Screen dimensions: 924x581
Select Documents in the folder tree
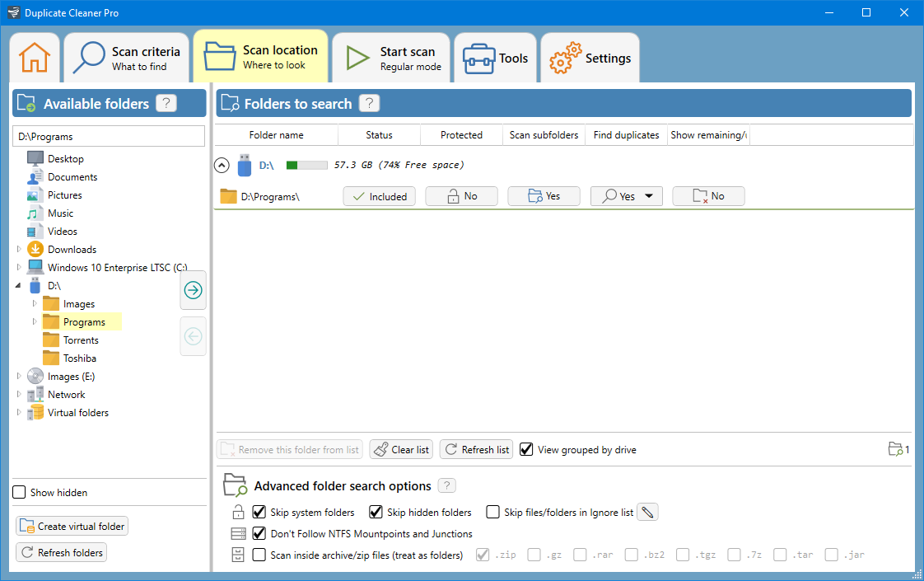(72, 177)
